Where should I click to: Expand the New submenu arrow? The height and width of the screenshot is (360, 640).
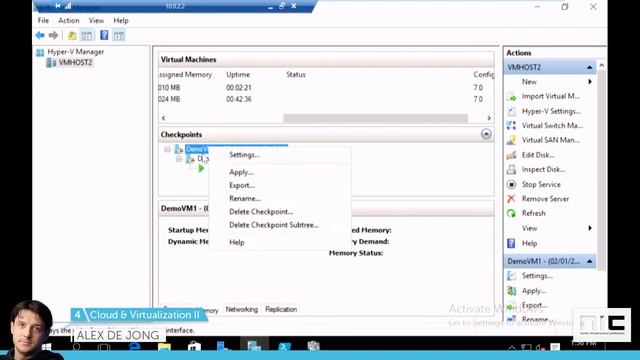click(590, 82)
